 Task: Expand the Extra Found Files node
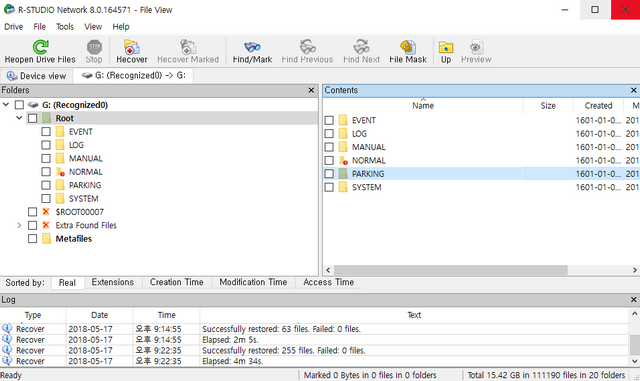click(19, 225)
